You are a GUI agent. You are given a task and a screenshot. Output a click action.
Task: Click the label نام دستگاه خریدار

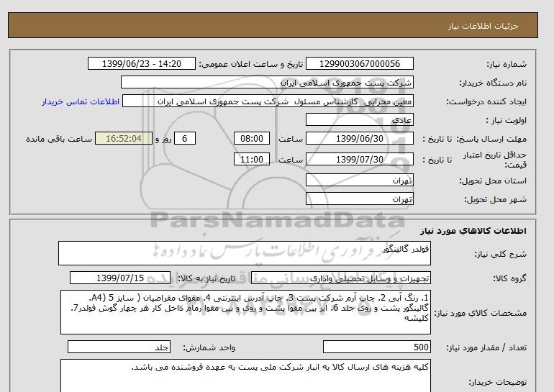coord(493,83)
